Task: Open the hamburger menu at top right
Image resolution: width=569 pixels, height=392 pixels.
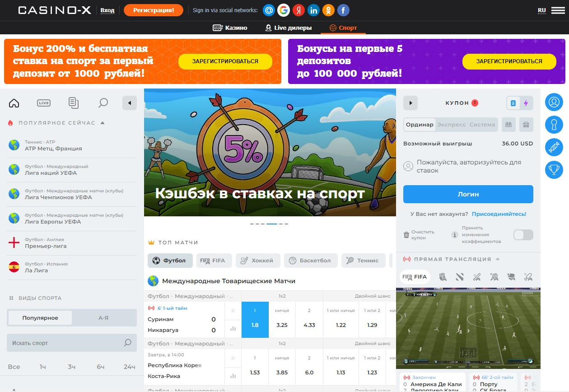Action: pyautogui.click(x=558, y=10)
